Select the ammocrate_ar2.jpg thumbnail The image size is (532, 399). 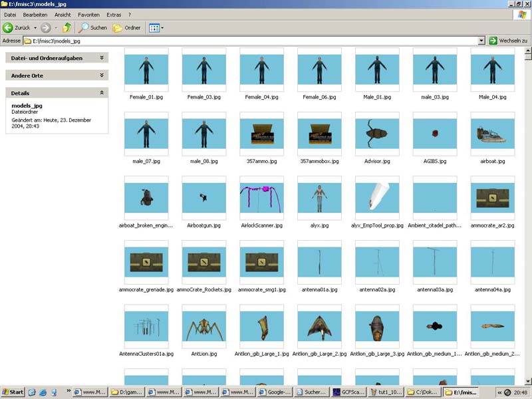(x=492, y=198)
